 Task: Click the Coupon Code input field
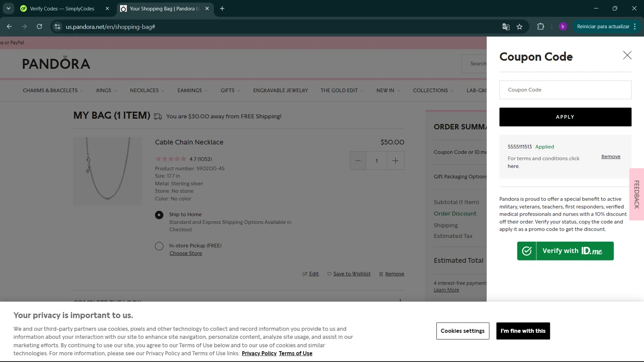pyautogui.click(x=565, y=90)
